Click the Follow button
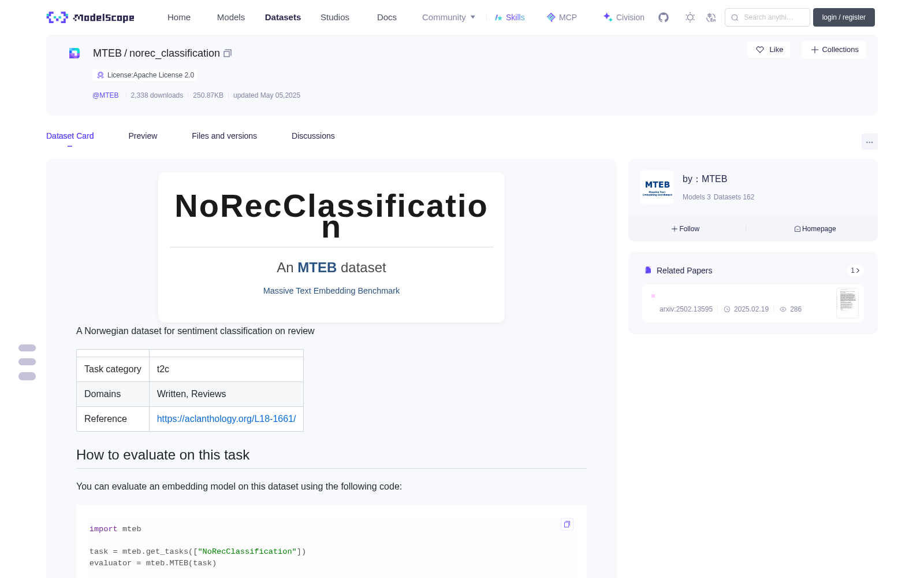Image resolution: width=924 pixels, height=578 pixels. coord(685,229)
